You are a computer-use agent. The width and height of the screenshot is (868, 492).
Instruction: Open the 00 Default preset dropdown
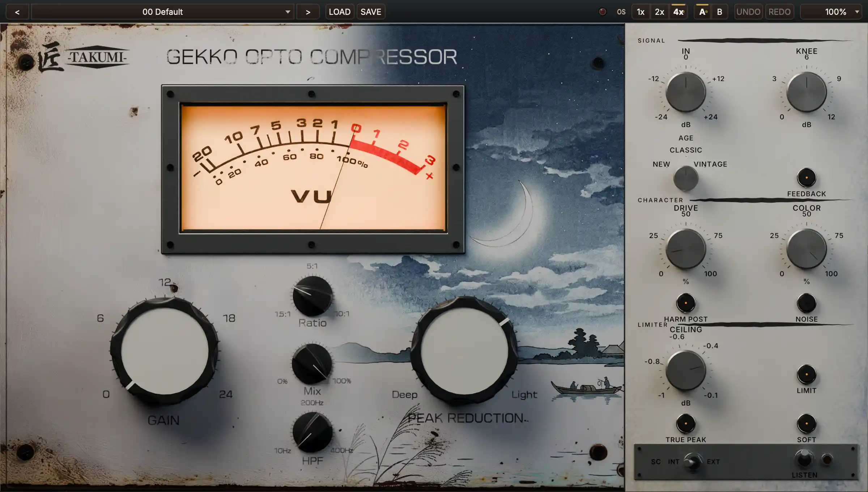163,12
